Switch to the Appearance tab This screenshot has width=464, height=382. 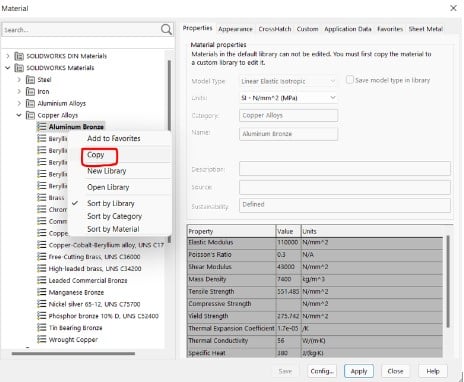point(235,29)
